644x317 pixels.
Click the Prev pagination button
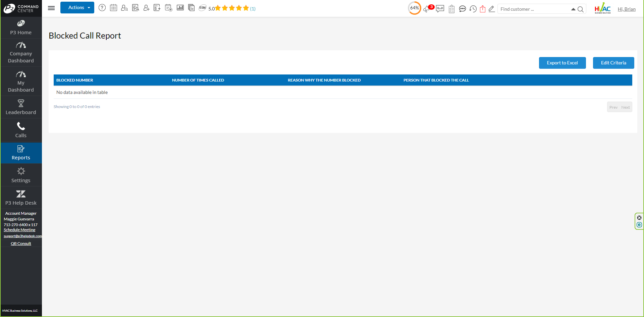point(613,107)
